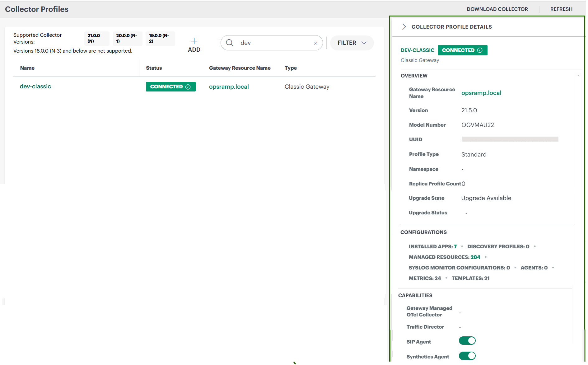Click REFRESH in top bar
588x365 pixels.
point(561,9)
